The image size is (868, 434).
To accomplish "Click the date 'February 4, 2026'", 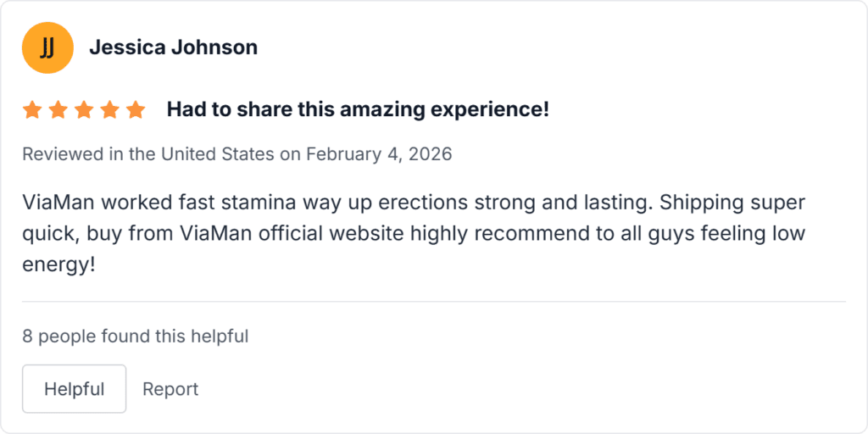I will tap(379, 154).
